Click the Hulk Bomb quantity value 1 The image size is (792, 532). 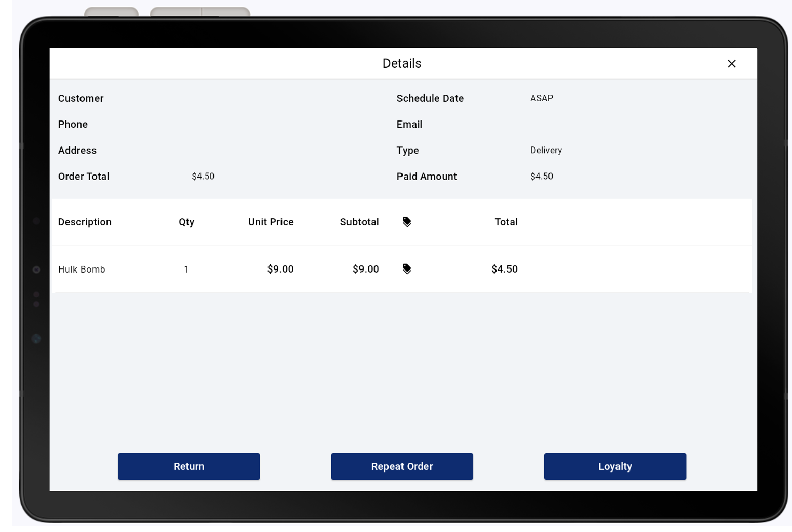click(186, 269)
